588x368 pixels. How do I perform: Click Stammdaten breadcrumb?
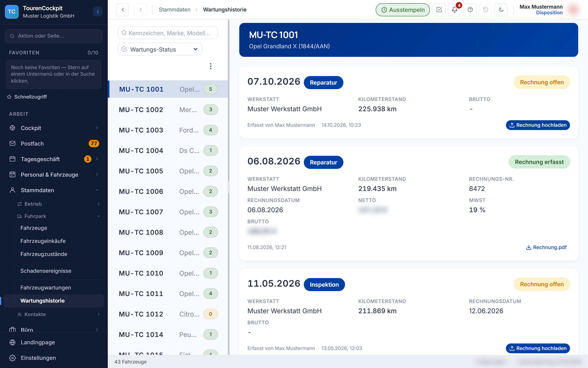[174, 10]
